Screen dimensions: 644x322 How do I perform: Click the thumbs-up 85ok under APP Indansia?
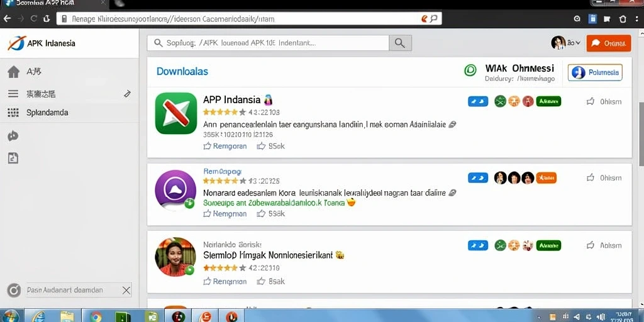click(x=270, y=146)
